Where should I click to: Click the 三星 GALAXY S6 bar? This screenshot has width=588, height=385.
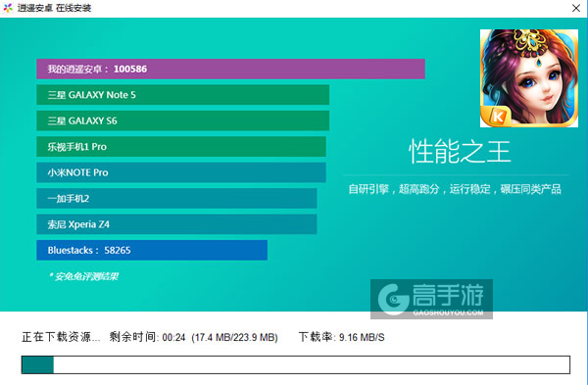182,120
